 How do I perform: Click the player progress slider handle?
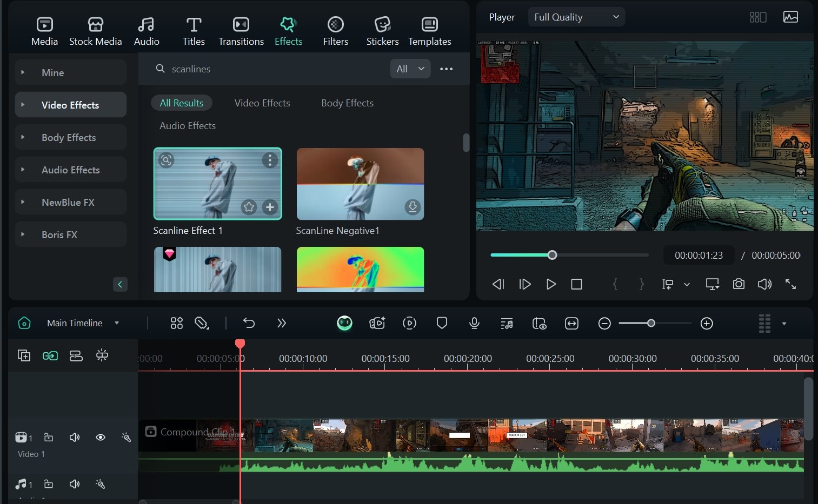pyautogui.click(x=552, y=255)
